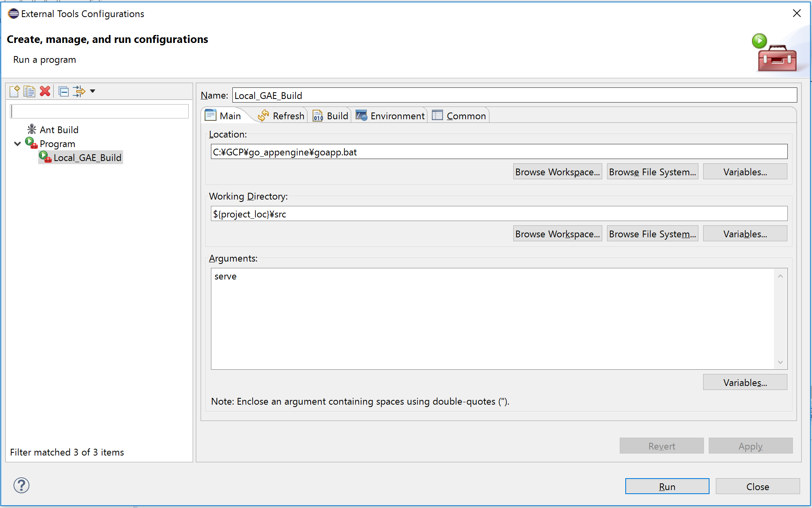Select the Ant Build tree item
This screenshot has width=812, height=508.
click(59, 130)
